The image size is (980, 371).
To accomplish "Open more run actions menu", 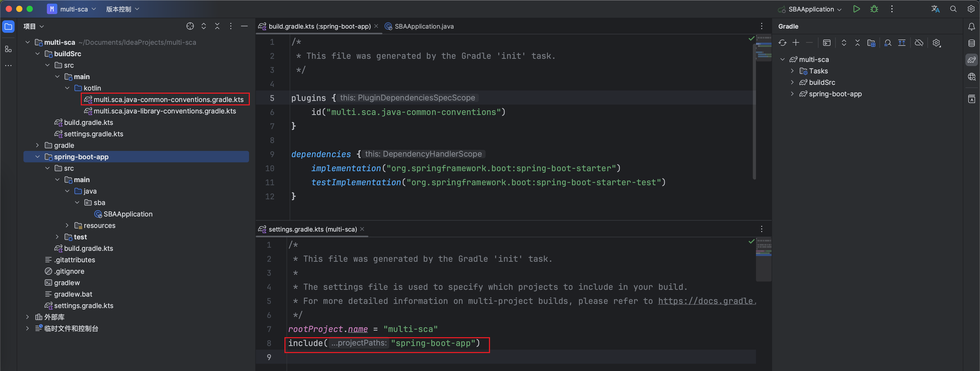I will click(x=892, y=9).
